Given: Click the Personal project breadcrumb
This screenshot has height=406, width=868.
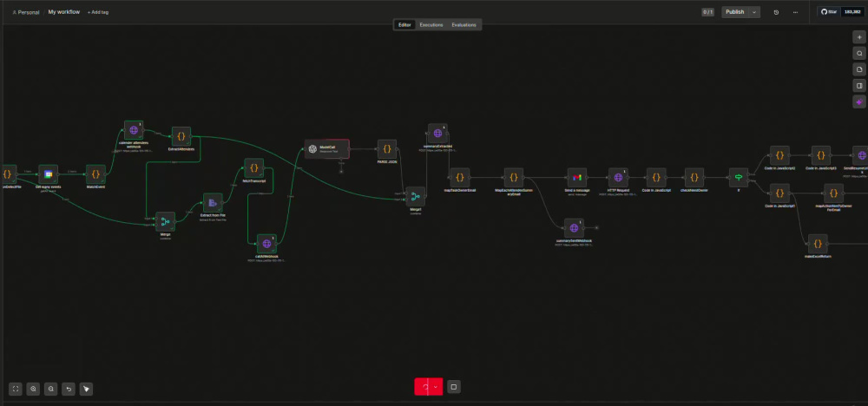Looking at the screenshot, I should (x=26, y=12).
